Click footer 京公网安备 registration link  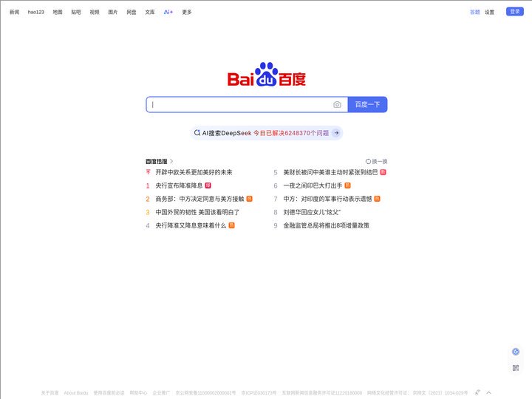(205, 393)
